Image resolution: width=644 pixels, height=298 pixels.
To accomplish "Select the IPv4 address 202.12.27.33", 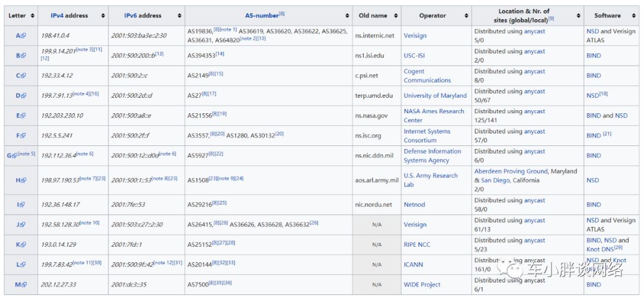I will 58,285.
